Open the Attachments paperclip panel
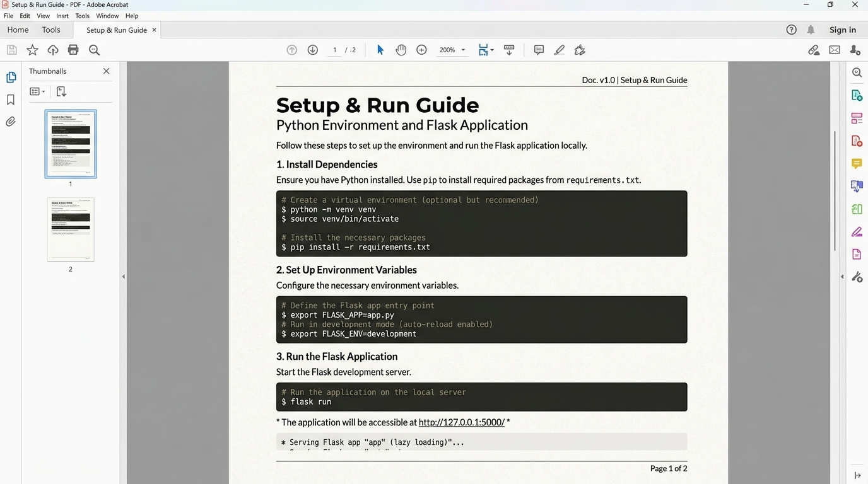 [11, 122]
